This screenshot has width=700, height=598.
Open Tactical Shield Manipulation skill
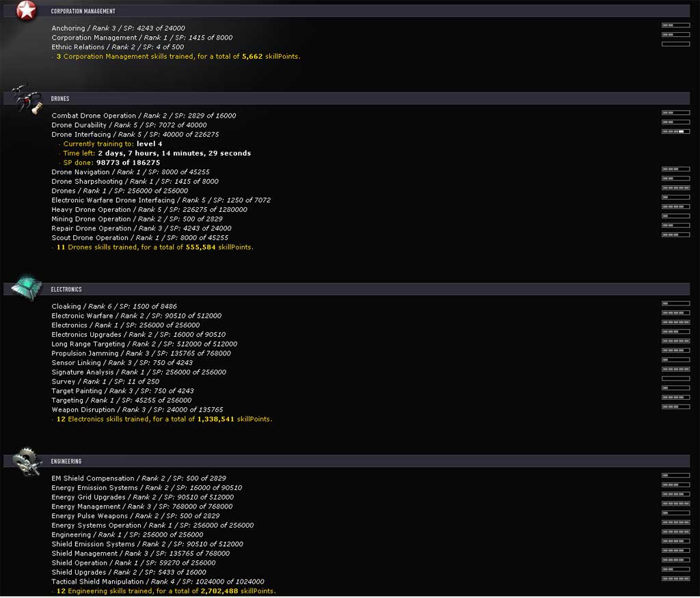coord(158,582)
